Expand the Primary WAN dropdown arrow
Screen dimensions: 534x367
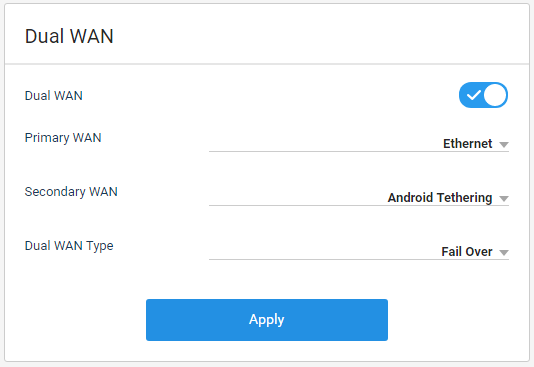[x=504, y=145]
